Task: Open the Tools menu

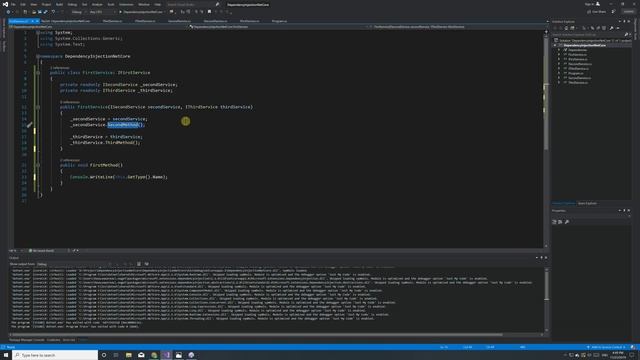Action: (x=111, y=4)
